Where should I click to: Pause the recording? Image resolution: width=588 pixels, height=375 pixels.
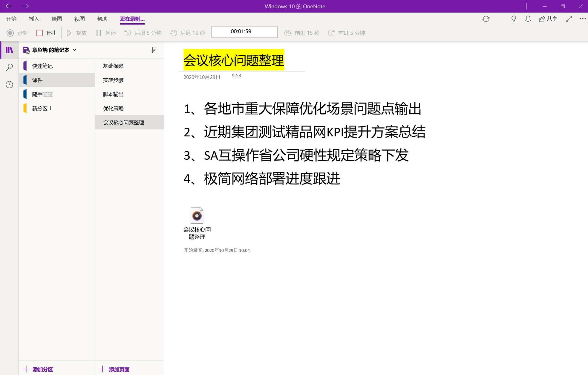pos(106,33)
